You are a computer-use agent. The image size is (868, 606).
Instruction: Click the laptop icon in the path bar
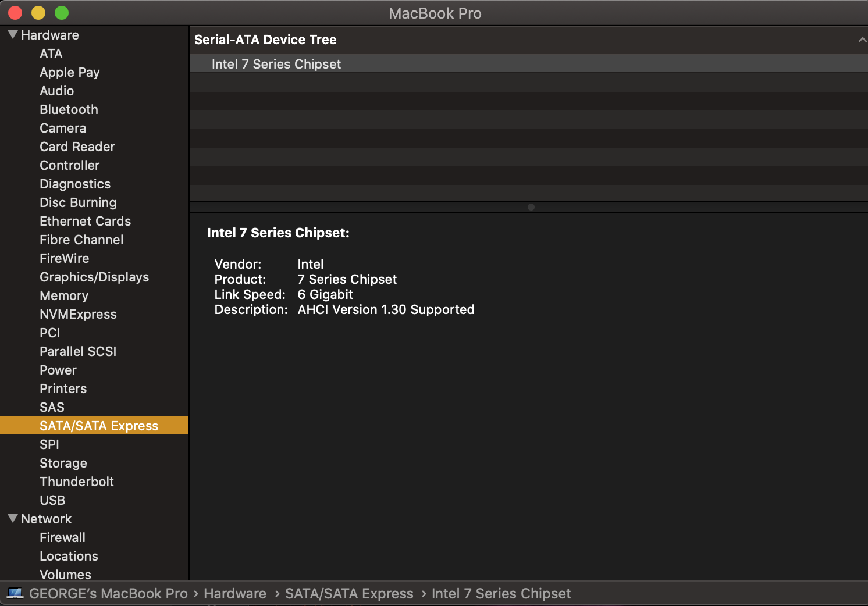click(x=15, y=593)
